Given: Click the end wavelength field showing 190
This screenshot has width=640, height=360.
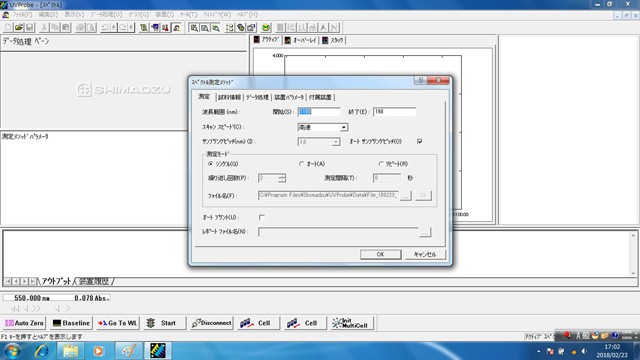Looking at the screenshot, I should point(395,112).
